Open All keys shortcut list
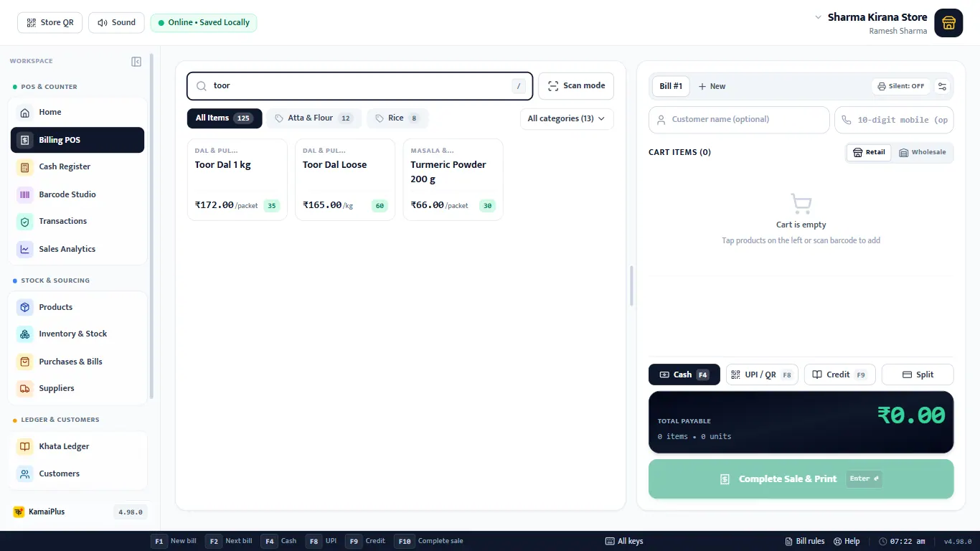This screenshot has height=551, width=980. click(624, 541)
